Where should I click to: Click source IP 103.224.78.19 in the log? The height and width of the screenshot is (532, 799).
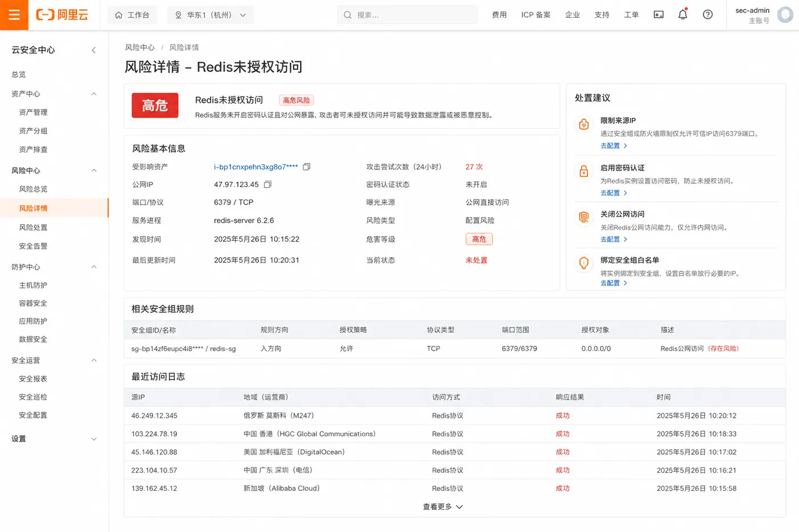(154, 434)
